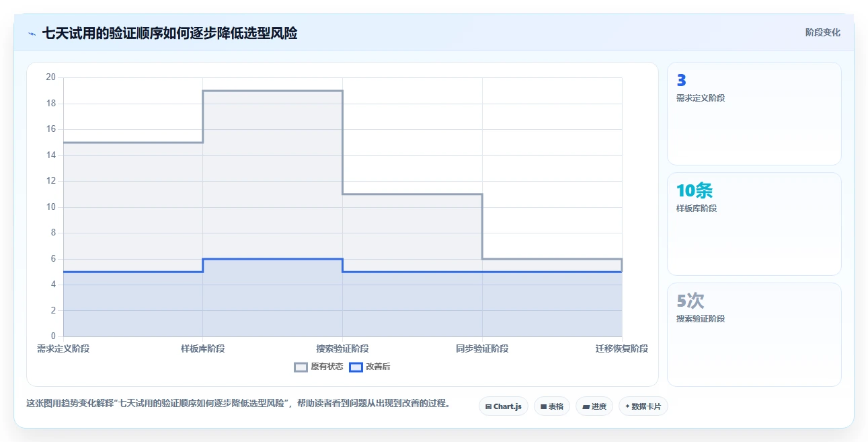This screenshot has width=868, height=442.
Task: Click the gray 原有状态 legend swatch
Action: [x=301, y=367]
